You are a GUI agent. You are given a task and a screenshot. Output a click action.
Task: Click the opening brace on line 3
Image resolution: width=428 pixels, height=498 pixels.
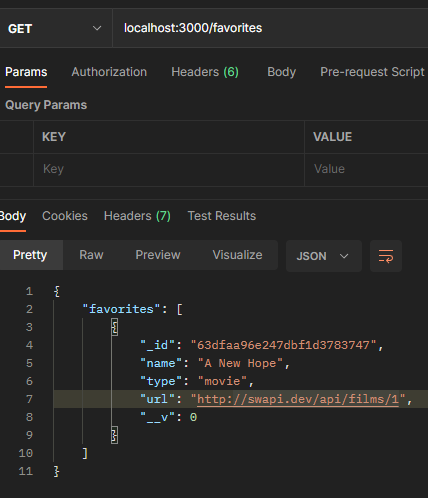tap(114, 327)
